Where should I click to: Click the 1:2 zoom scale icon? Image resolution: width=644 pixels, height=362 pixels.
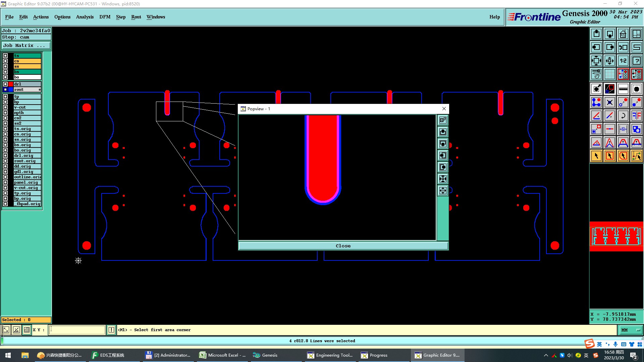[x=623, y=61]
